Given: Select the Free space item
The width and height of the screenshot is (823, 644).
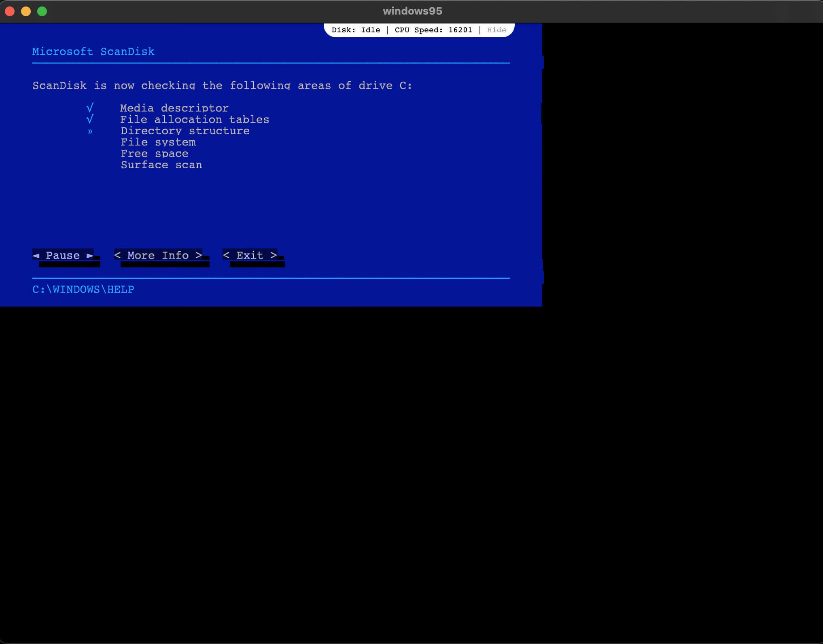Looking at the screenshot, I should click(x=154, y=153).
